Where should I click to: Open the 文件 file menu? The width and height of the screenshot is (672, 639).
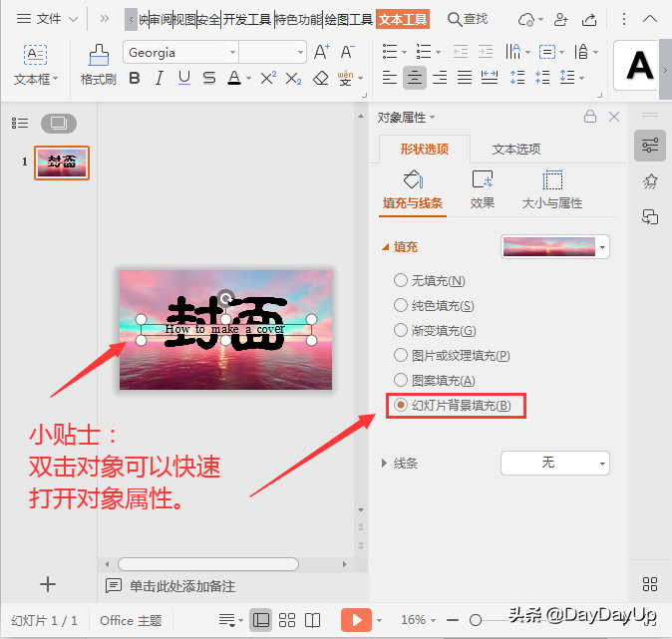click(47, 19)
